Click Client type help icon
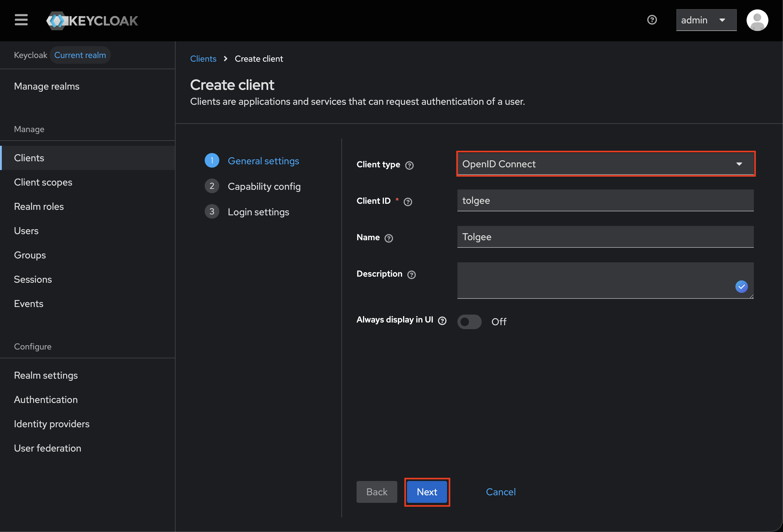Image resolution: width=783 pixels, height=532 pixels. click(409, 165)
